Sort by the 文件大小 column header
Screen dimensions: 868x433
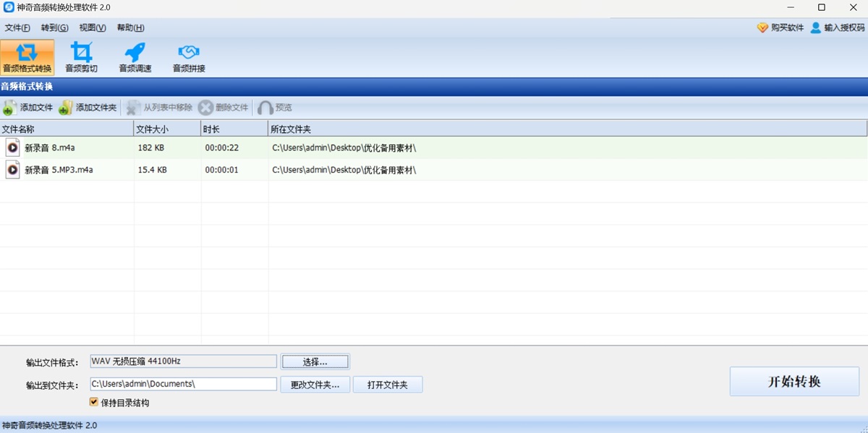coord(167,129)
